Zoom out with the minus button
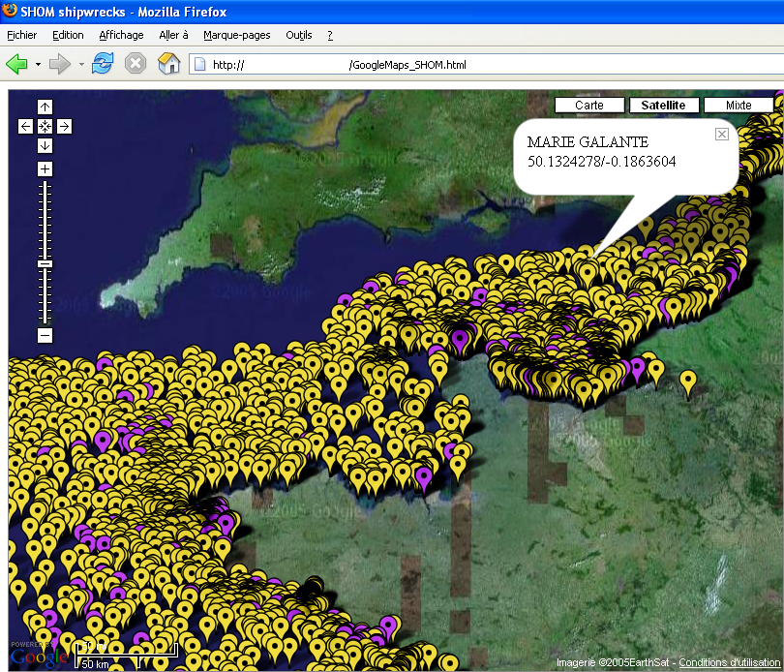This screenshot has height=672, width=784. pos(45,336)
